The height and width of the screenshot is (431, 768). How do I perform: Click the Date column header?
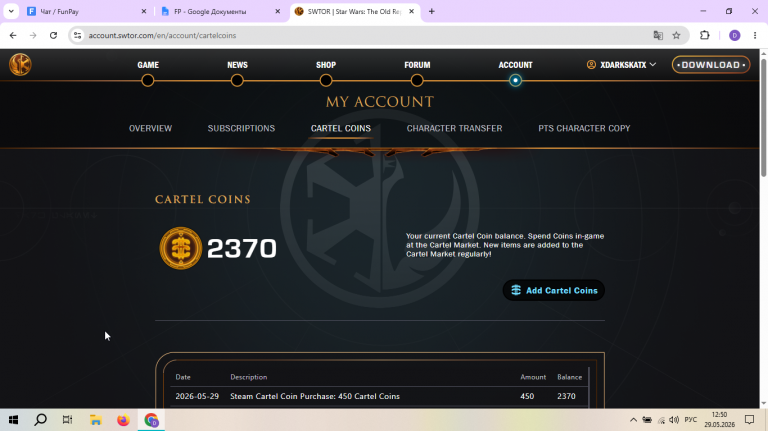pos(183,377)
